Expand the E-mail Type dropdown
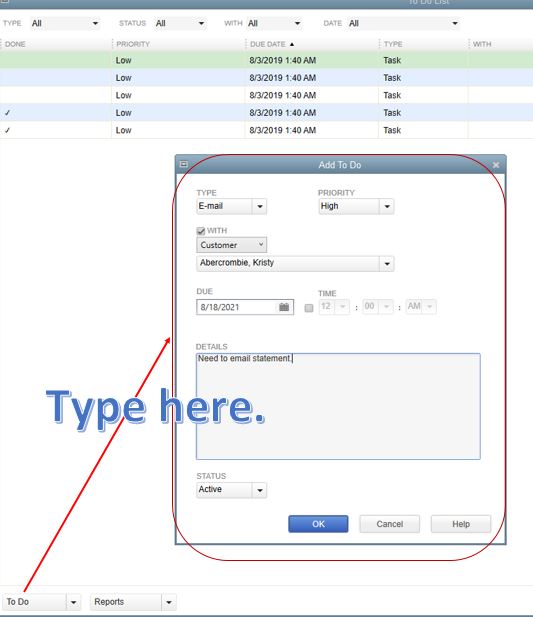Image resolution: width=533 pixels, height=617 pixels. (x=260, y=206)
